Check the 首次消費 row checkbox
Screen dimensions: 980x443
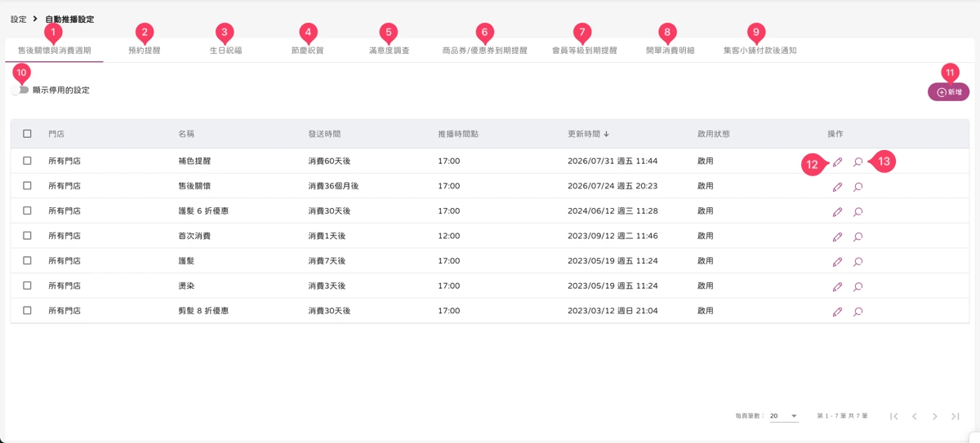[x=27, y=236]
